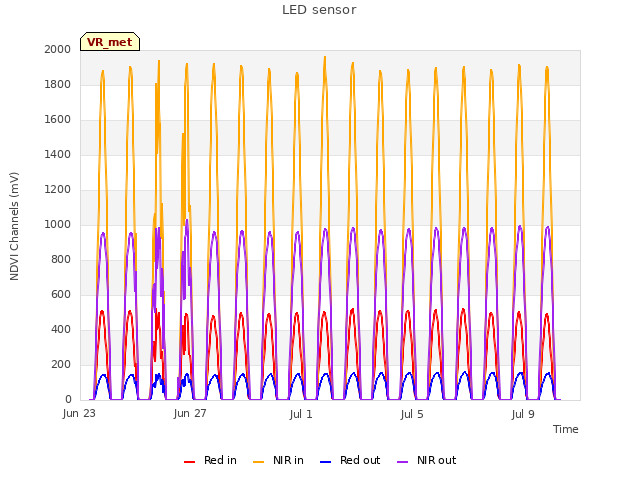The image size is (640, 480).
Task: Click the Time axis title
Action: pyautogui.click(x=566, y=429)
